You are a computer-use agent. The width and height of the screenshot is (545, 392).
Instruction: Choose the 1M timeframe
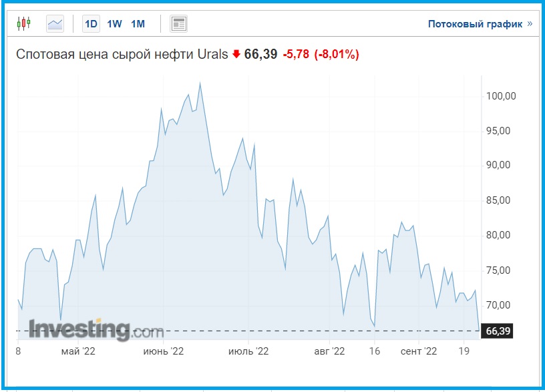coord(138,24)
